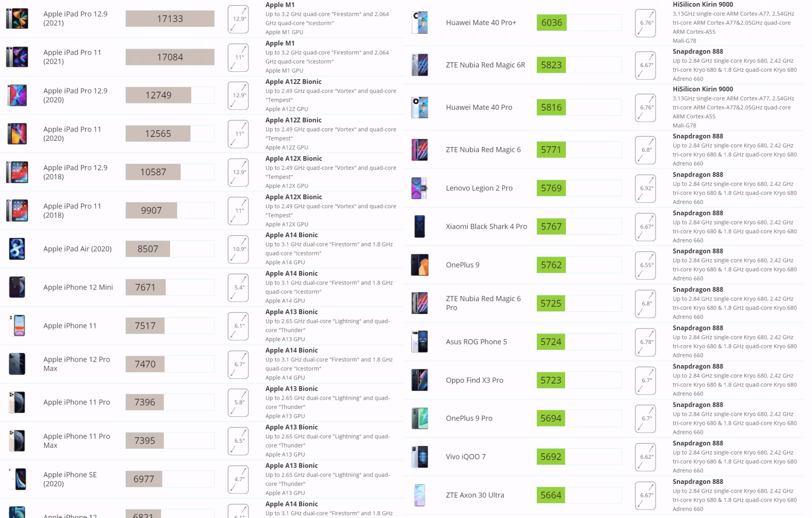Click the 17084 score bar for iPad Pro 11 (2021)

pos(170,57)
